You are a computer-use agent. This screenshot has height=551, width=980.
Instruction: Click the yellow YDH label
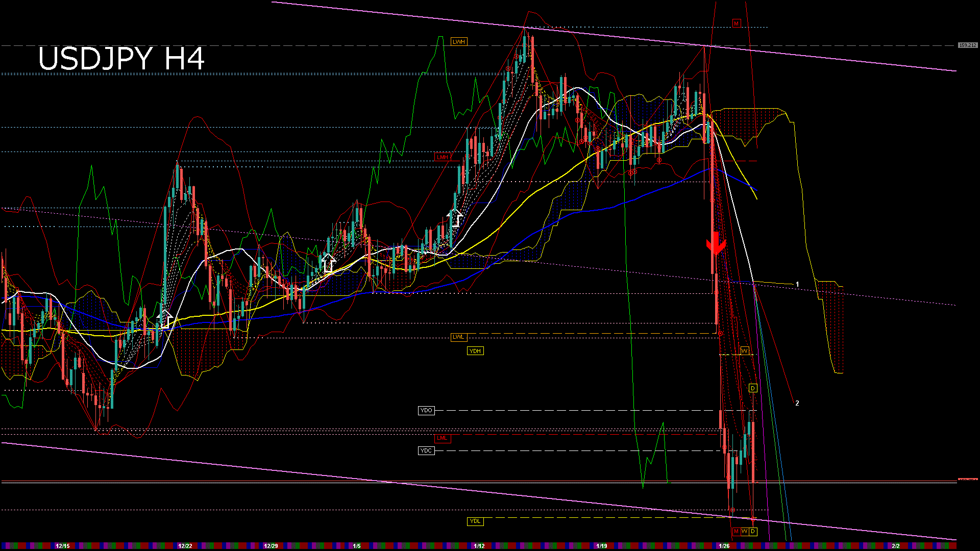tap(475, 351)
